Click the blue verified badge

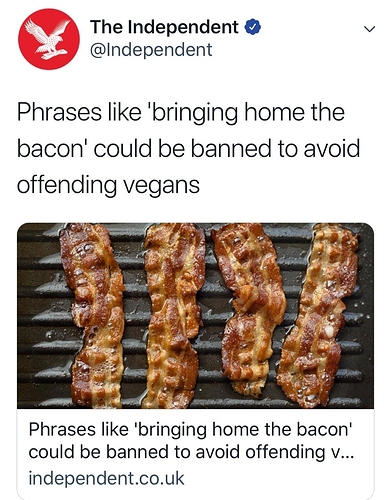[x=253, y=27]
